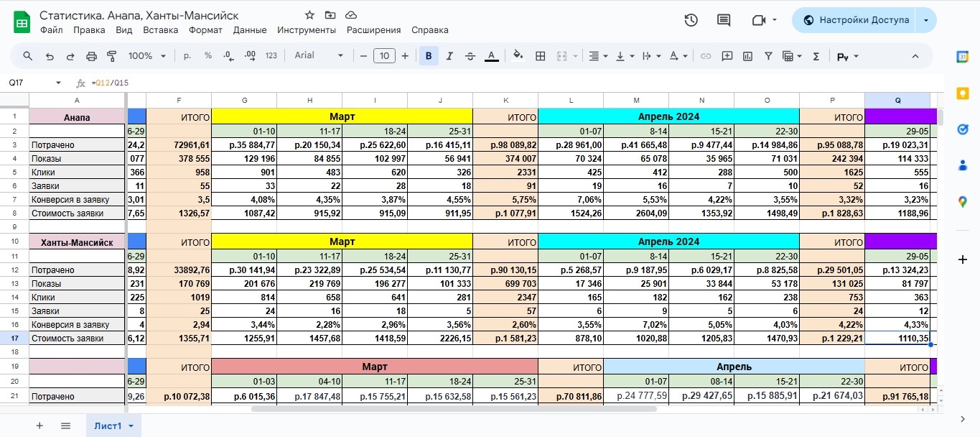Activate the paint format roller tool

tap(111, 56)
